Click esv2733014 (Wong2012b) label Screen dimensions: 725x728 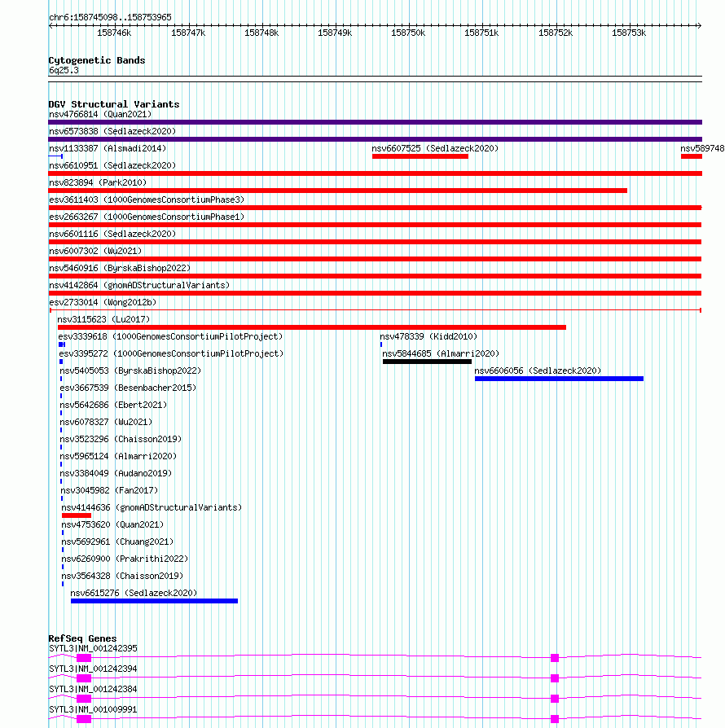point(103,302)
